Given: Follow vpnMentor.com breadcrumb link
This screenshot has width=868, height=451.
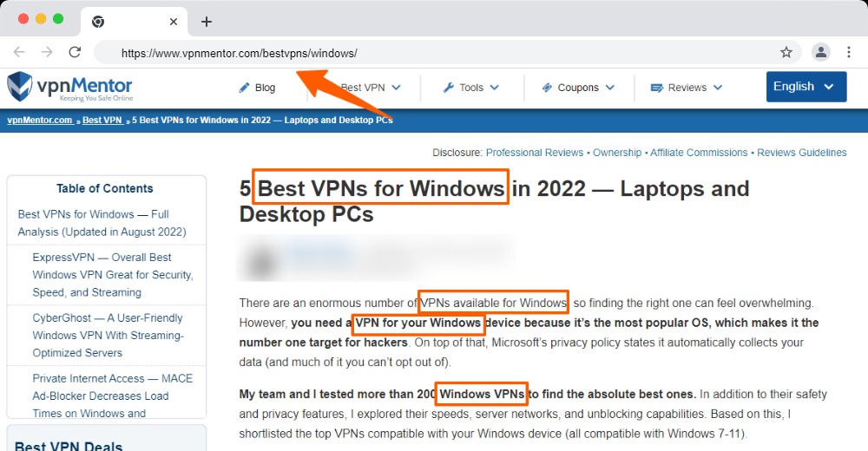Looking at the screenshot, I should coord(40,120).
